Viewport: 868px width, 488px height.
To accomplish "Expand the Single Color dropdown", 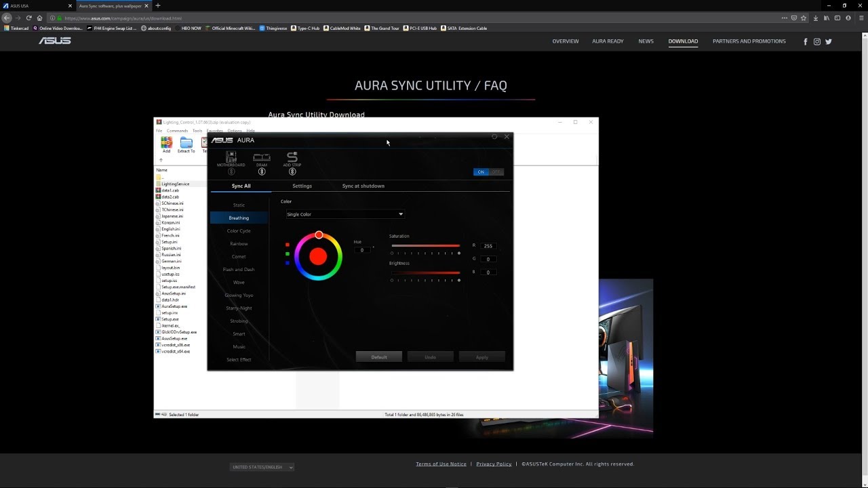I will [x=344, y=214].
